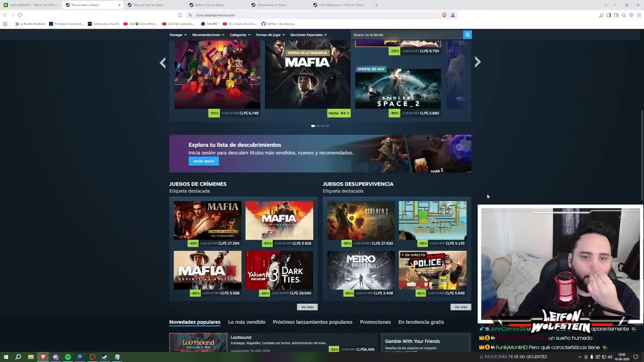The width and height of the screenshot is (644, 362).
Task: Select the first carousel page dot
Action: coord(313,126)
